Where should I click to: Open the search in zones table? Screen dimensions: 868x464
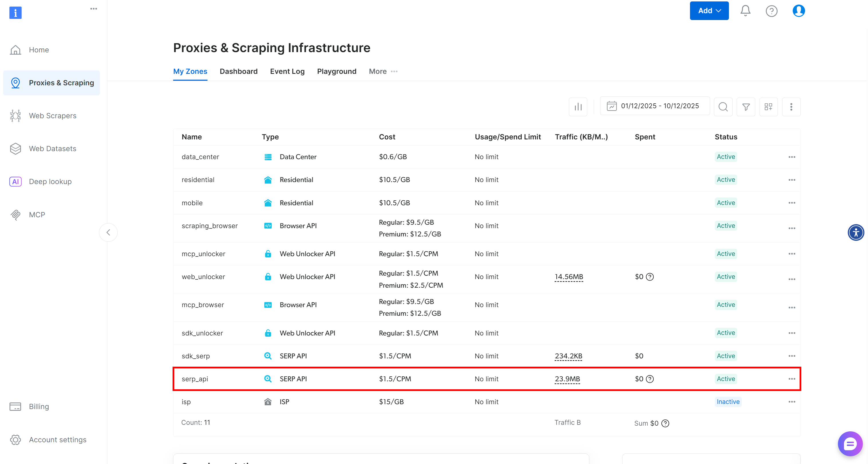723,107
